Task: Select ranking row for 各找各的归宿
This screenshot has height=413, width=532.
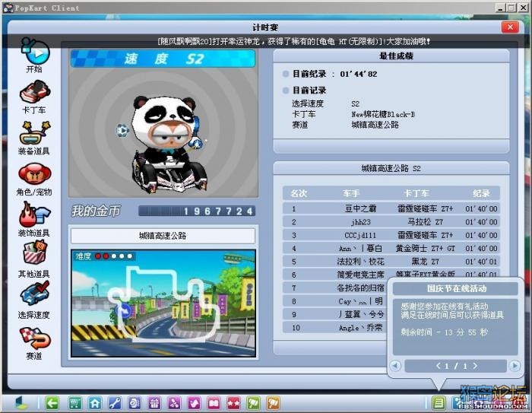Action: tap(335, 288)
